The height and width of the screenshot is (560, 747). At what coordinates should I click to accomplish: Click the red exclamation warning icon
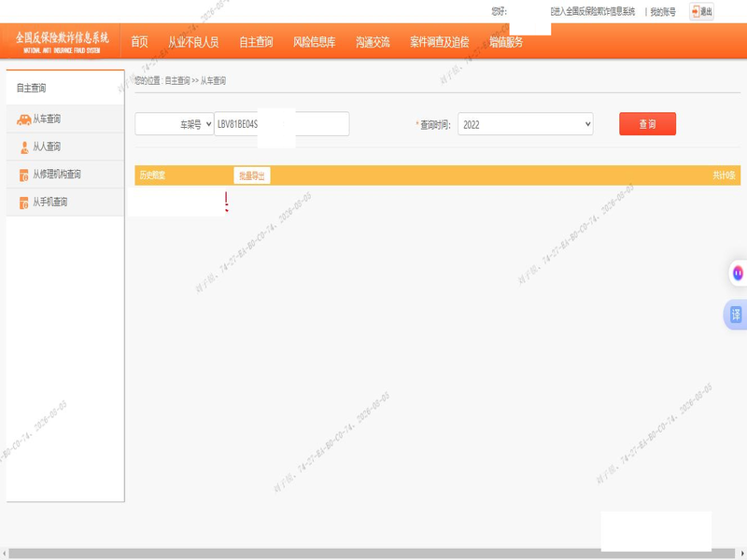(x=226, y=202)
